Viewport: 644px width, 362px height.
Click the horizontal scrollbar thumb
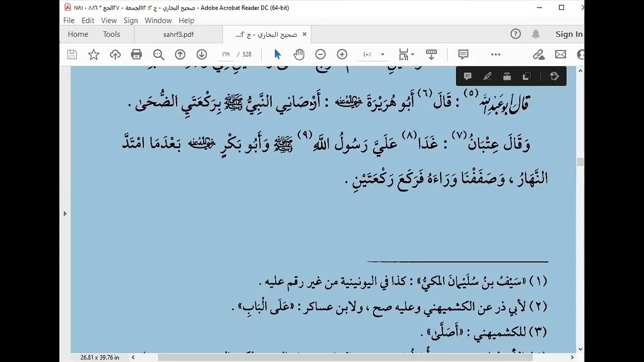tap(345, 357)
